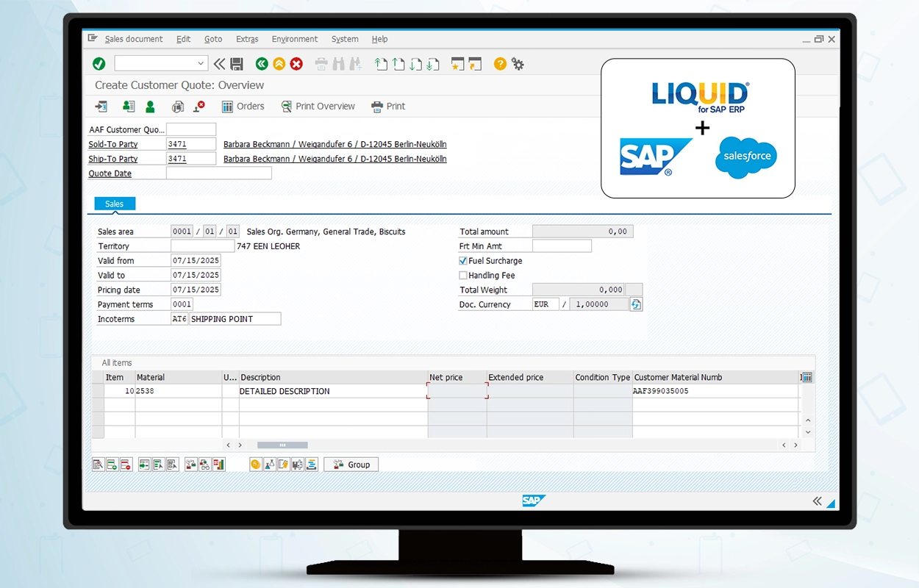Click the Territory input field
The image size is (919, 588).
pyautogui.click(x=203, y=246)
